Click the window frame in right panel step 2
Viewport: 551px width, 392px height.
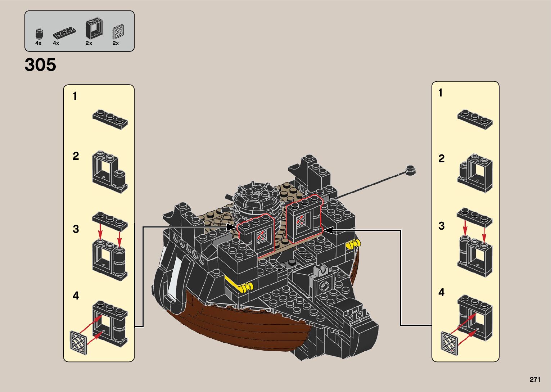click(x=475, y=173)
